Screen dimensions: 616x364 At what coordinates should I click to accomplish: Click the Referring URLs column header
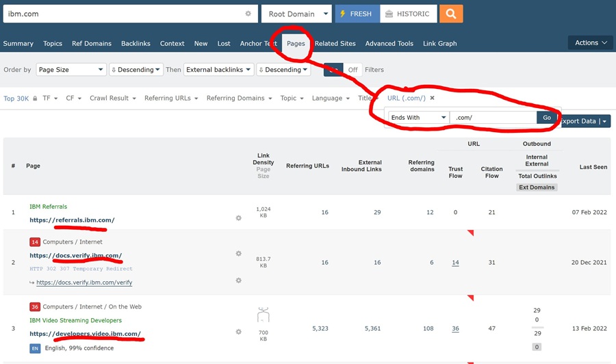307,166
